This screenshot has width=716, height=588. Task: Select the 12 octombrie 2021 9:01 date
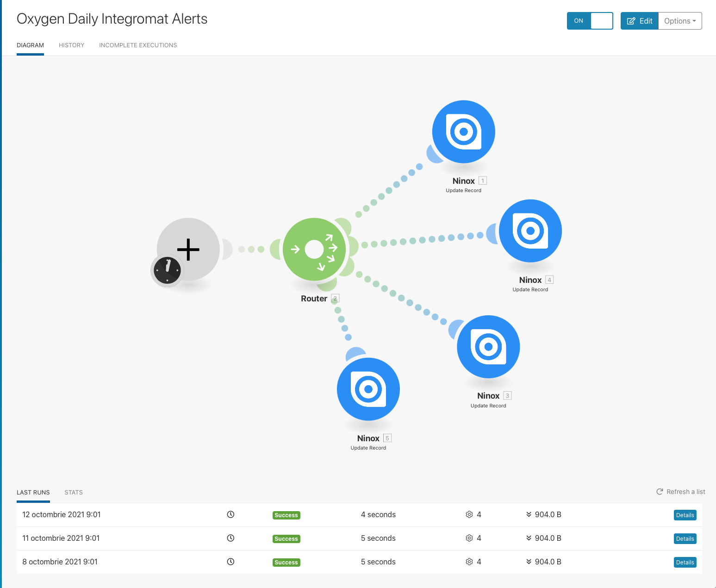click(x=62, y=514)
